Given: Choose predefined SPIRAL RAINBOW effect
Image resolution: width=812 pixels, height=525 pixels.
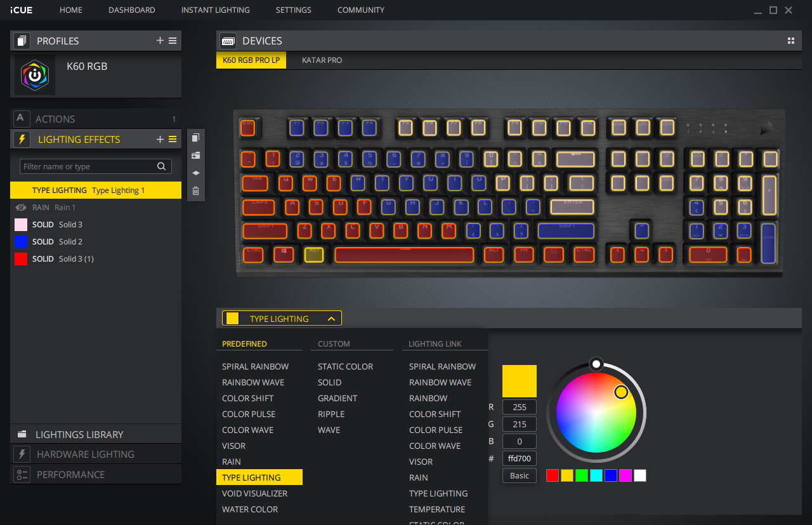Looking at the screenshot, I should click(255, 366).
